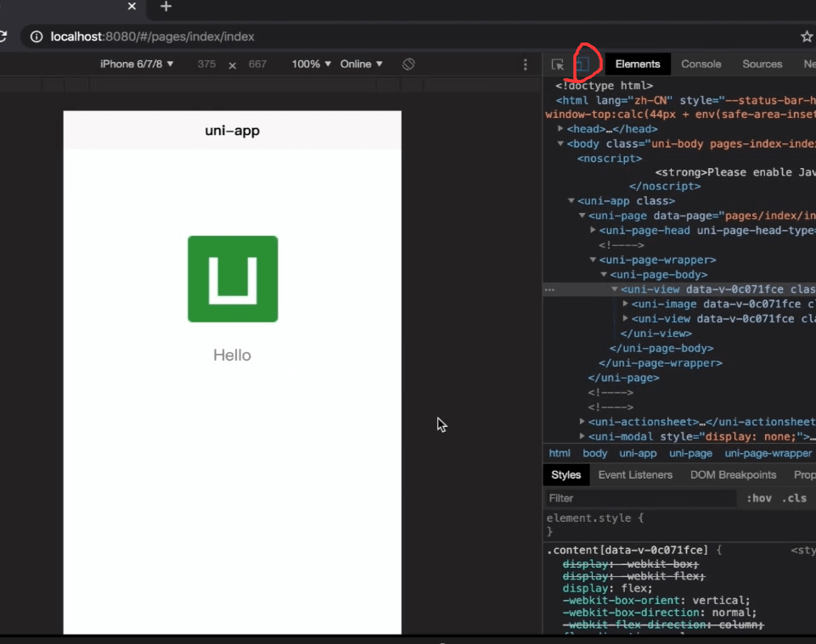This screenshot has width=816, height=644.
Task: Click the styles Filter input field
Action: [640, 498]
